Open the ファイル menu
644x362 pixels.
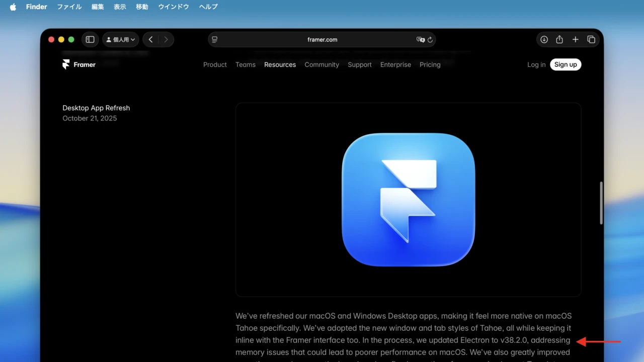69,7
